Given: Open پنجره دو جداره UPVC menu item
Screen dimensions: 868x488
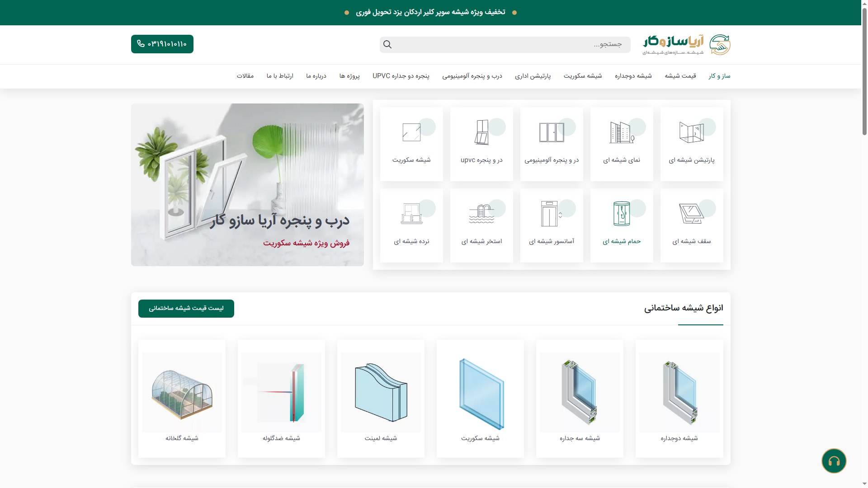Looking at the screenshot, I should (x=401, y=76).
